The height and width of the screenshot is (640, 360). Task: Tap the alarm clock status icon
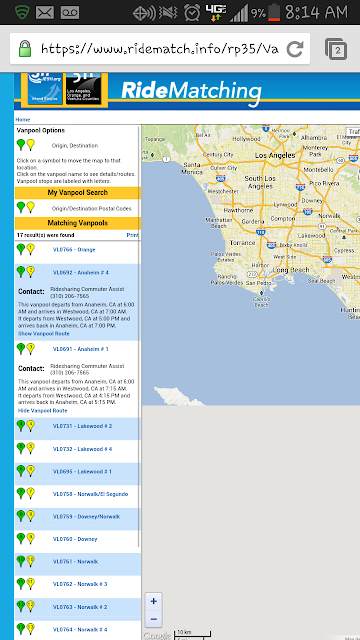click(192, 13)
